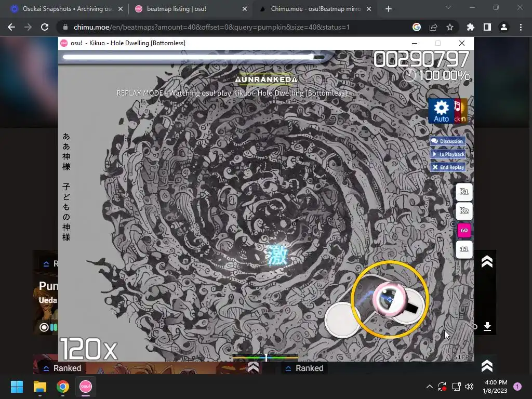This screenshot has width=532, height=399.
Task: Click End Replay button
Action: click(448, 167)
